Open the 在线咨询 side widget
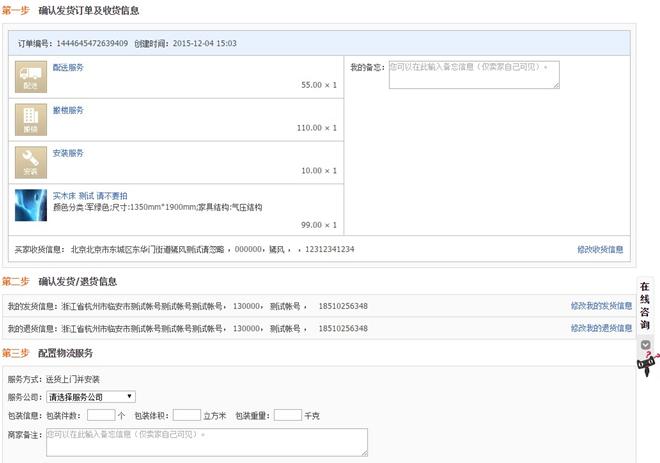The height and width of the screenshot is (463, 660). point(645,306)
